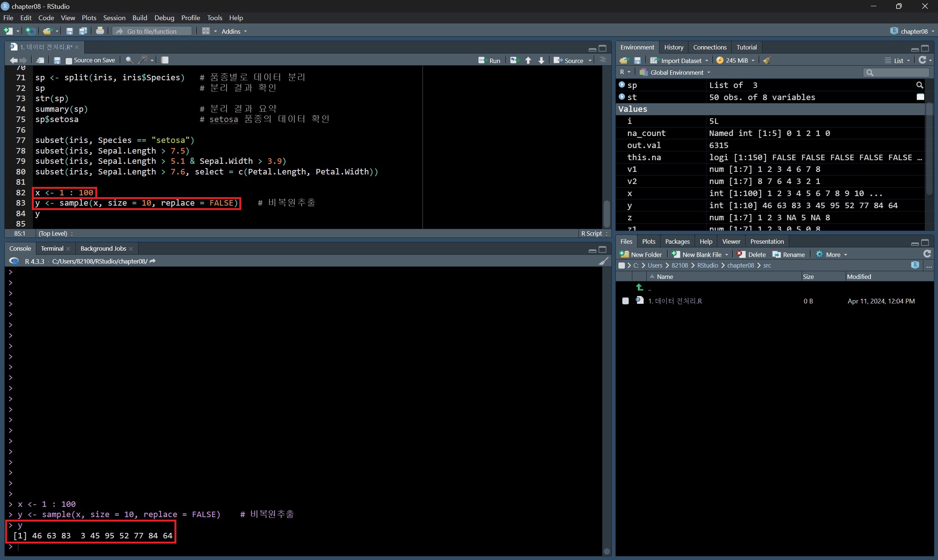Image resolution: width=938 pixels, height=560 pixels.
Task: Click the compile report notebook icon
Action: pyautogui.click(x=165, y=60)
